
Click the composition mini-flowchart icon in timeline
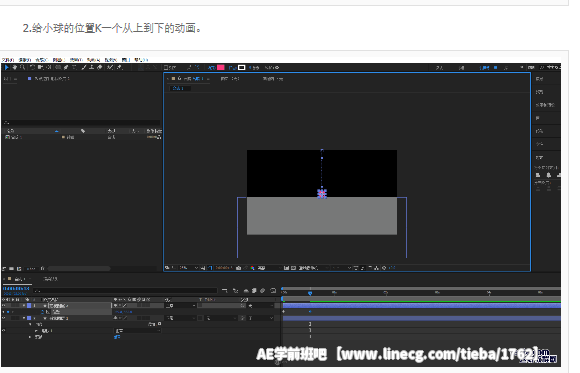[x=225, y=291]
